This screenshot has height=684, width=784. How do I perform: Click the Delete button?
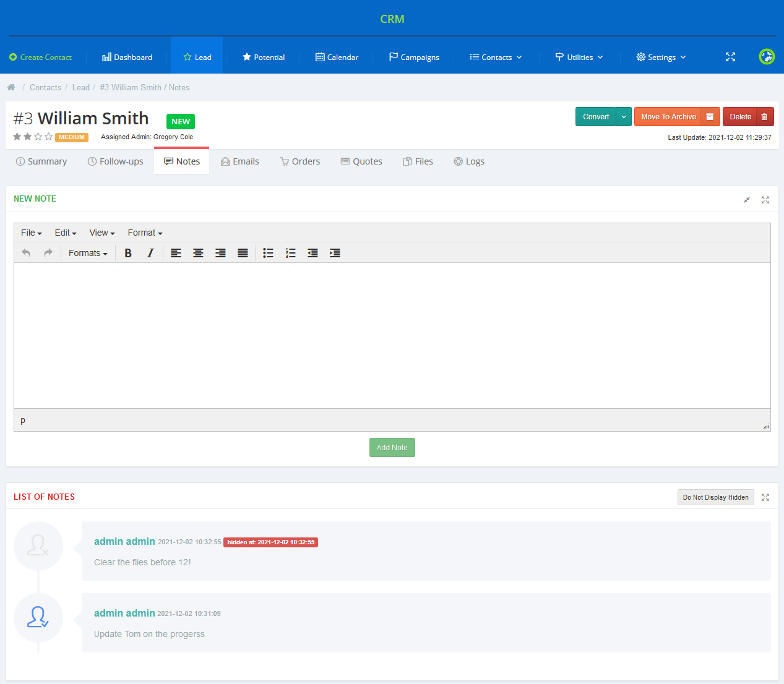pos(740,117)
